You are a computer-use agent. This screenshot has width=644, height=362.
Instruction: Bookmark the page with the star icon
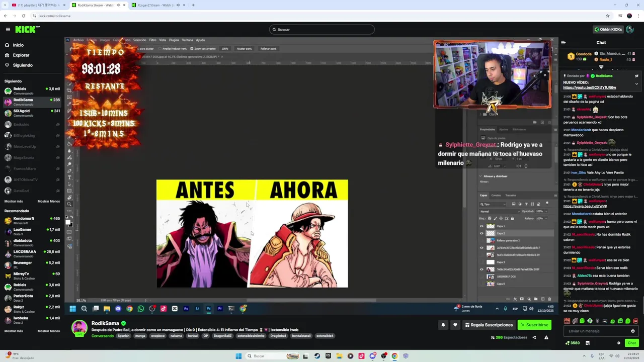(608, 16)
